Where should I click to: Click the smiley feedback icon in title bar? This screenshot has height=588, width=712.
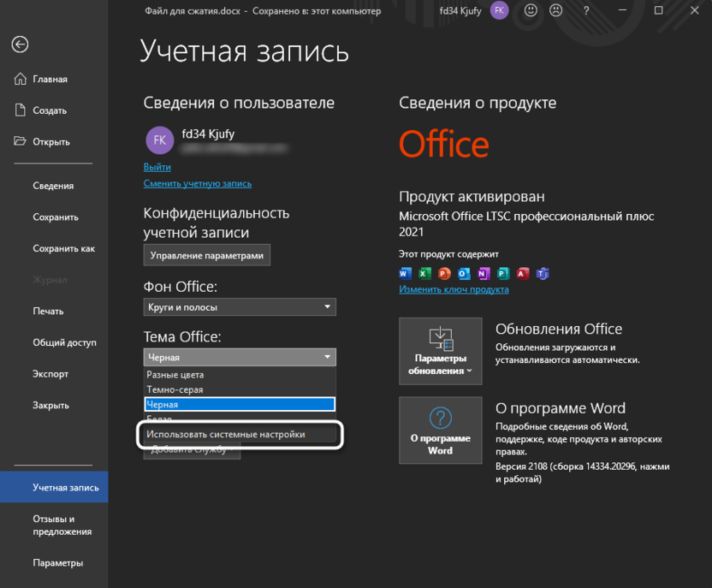[530, 11]
